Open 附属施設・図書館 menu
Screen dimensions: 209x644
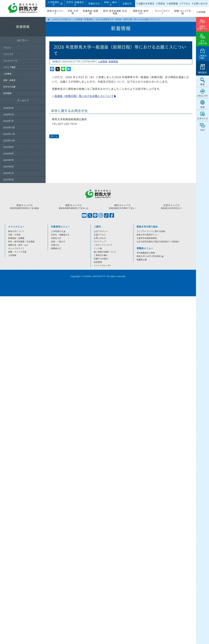(x=91, y=12)
